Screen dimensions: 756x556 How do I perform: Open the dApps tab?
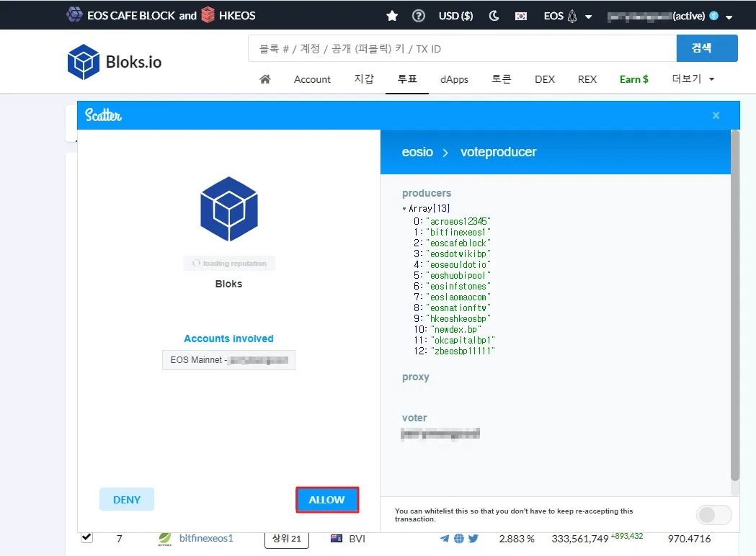pyautogui.click(x=454, y=79)
